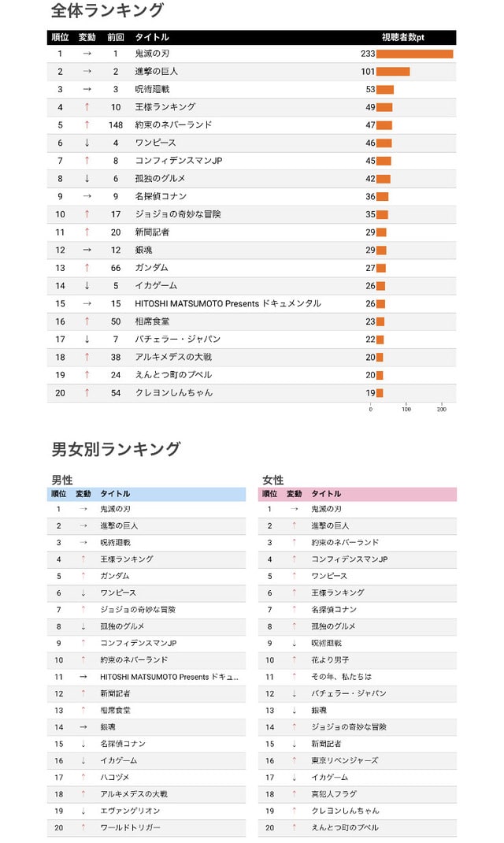504x843 pixels.
Task: Click the 全体ランキング heading
Action: [x=107, y=10]
